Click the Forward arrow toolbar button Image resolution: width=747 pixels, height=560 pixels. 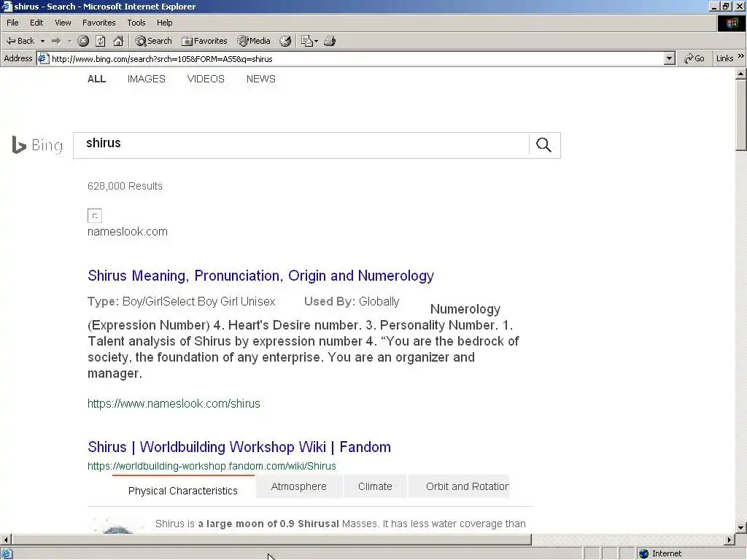(x=56, y=41)
